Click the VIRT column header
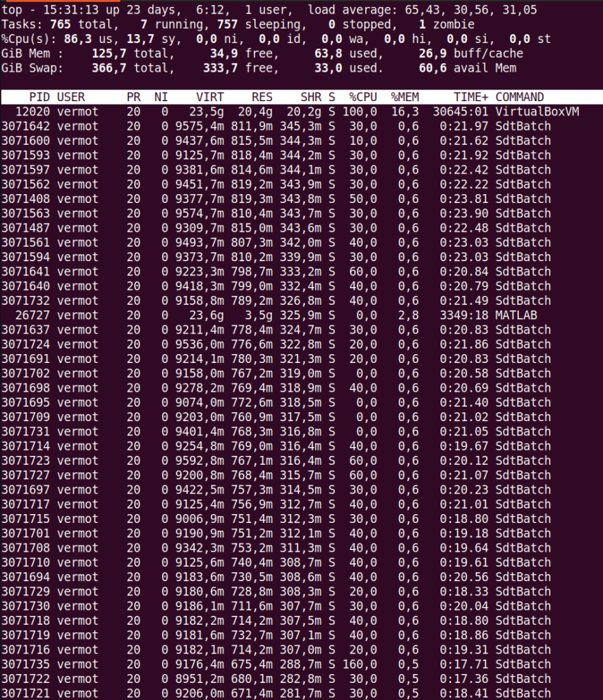The height and width of the screenshot is (700, 603). (209, 97)
